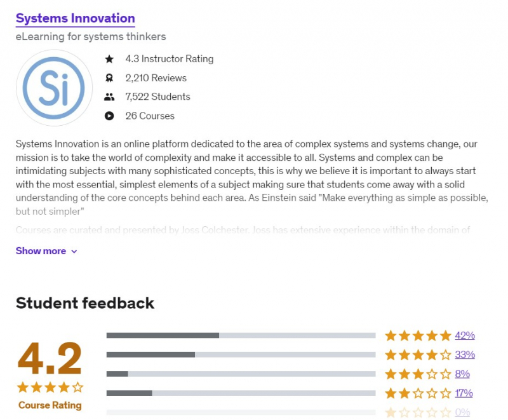The width and height of the screenshot is (508, 420).
Task: Click the 0% one-star rating link
Action: click(462, 412)
